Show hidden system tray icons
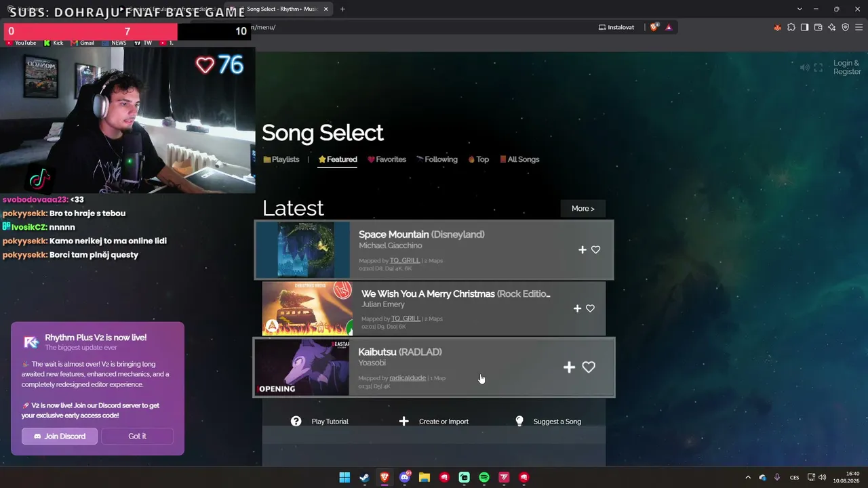Screen dimensions: 868x488 pyautogui.click(x=748, y=477)
